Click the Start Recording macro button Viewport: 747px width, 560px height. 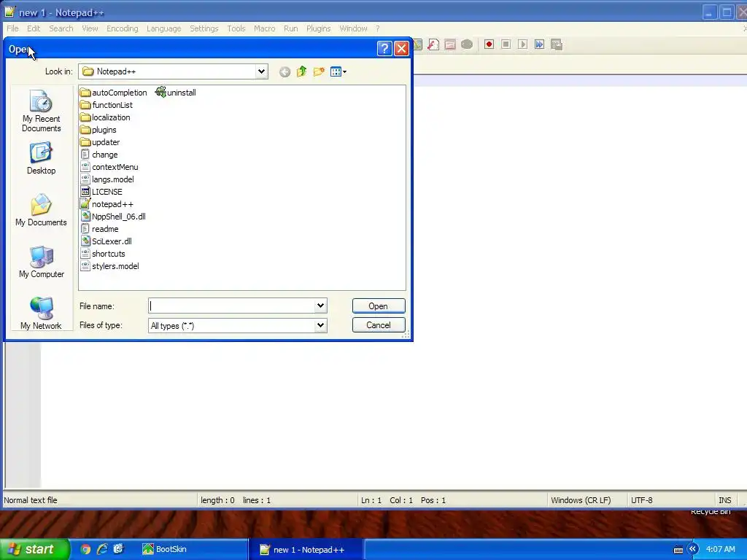[489, 44]
